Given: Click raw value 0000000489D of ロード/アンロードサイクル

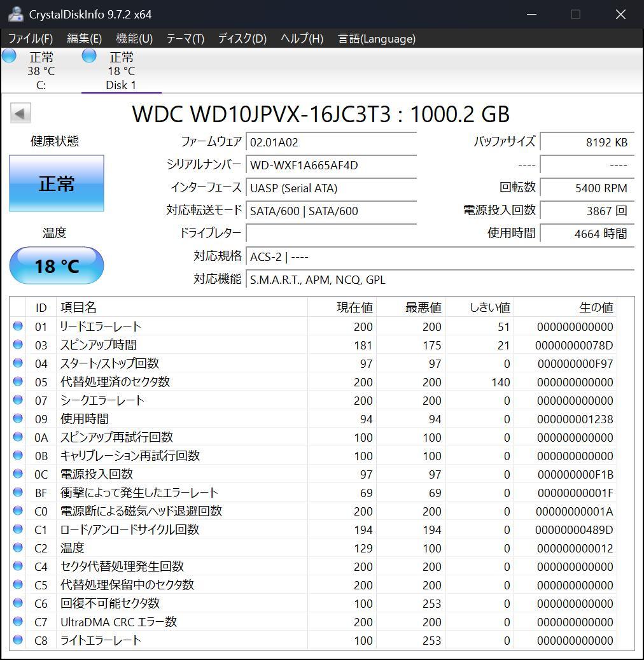Looking at the screenshot, I should 574,530.
